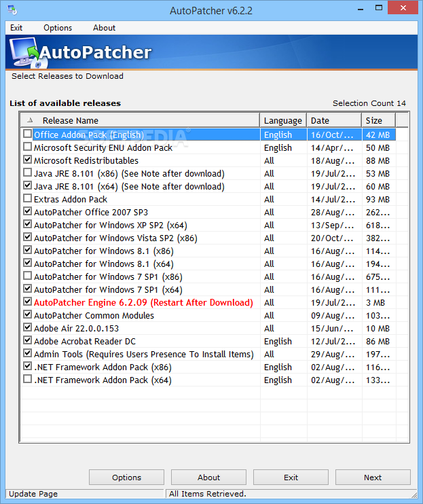The width and height of the screenshot is (423, 504).
Task: Uncheck the AutoPatcher Engine 6.2.09 checkbox
Action: pyautogui.click(x=28, y=302)
